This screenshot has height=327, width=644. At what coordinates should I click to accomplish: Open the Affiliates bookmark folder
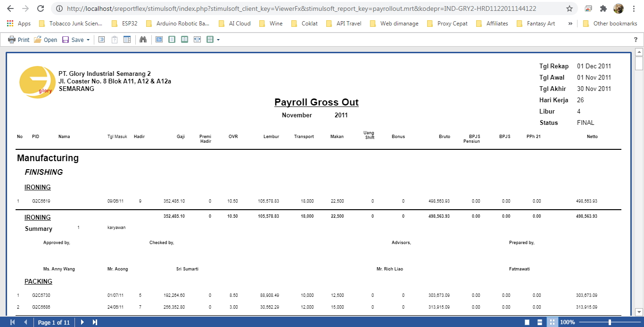492,23
